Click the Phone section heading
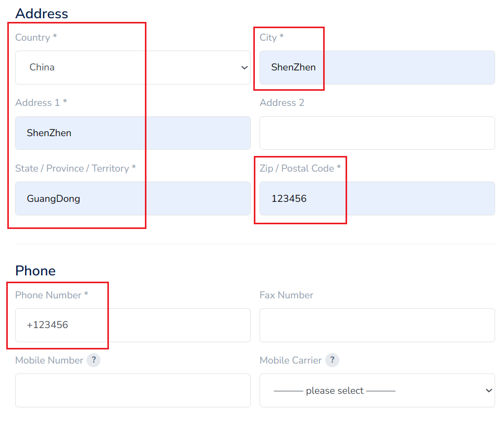The width and height of the screenshot is (504, 423). coord(35,271)
